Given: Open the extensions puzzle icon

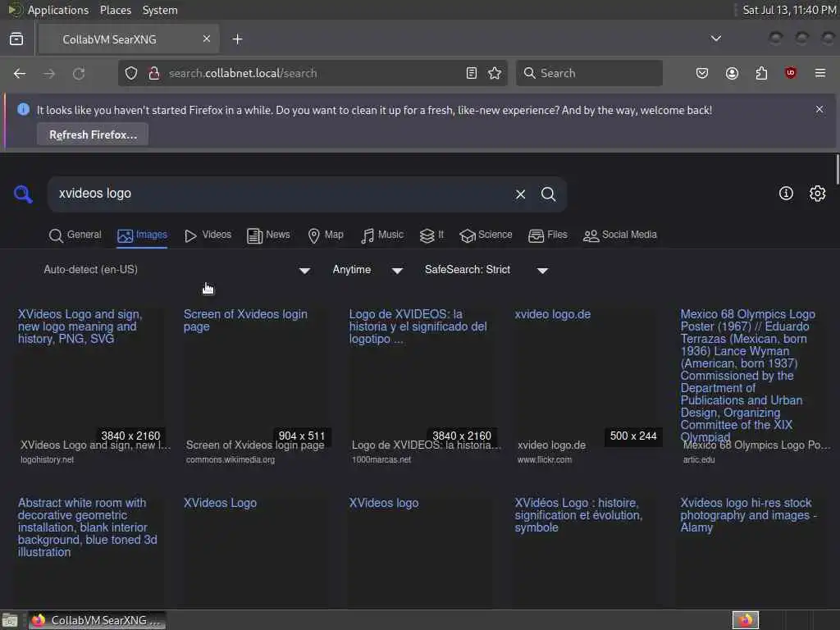Looking at the screenshot, I should pos(761,73).
